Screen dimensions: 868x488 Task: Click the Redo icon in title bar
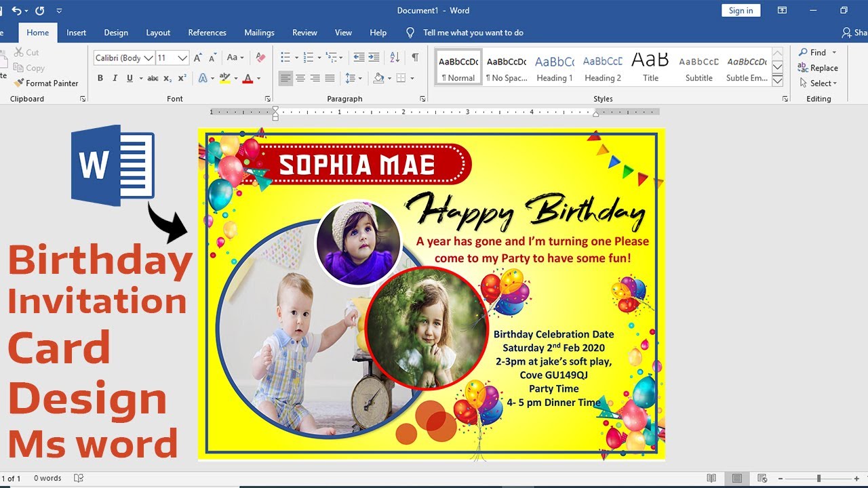[39, 11]
